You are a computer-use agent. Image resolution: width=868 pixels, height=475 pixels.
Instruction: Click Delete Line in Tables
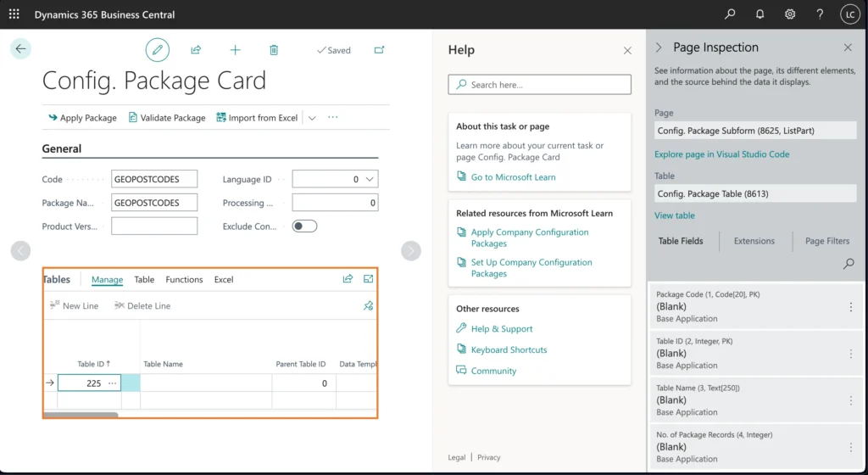[x=142, y=305]
